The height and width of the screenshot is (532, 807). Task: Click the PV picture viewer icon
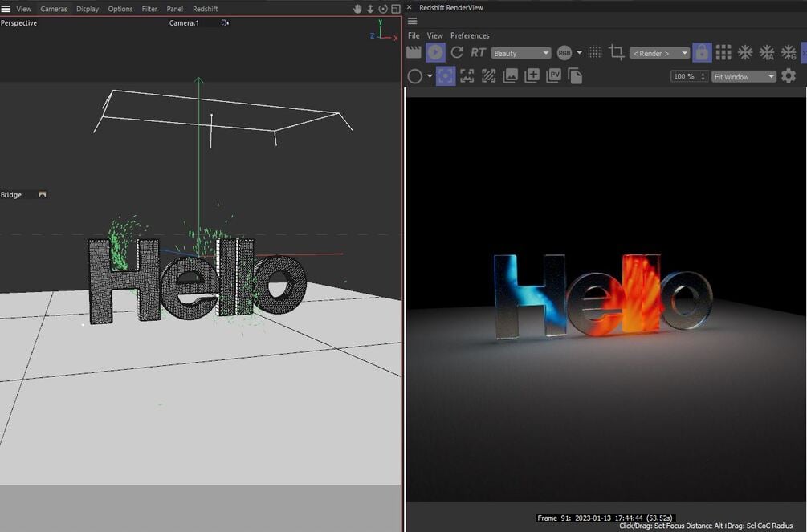tap(553, 76)
